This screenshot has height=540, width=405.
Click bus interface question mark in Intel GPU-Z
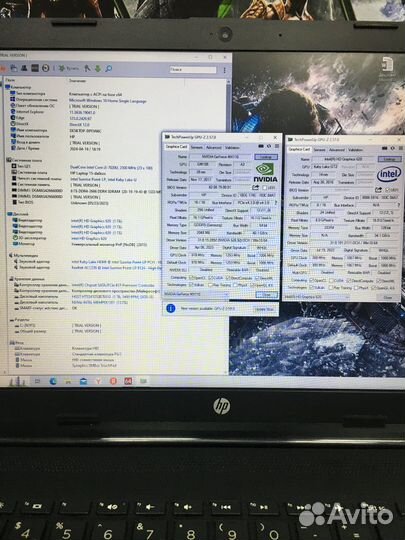[x=398, y=205]
